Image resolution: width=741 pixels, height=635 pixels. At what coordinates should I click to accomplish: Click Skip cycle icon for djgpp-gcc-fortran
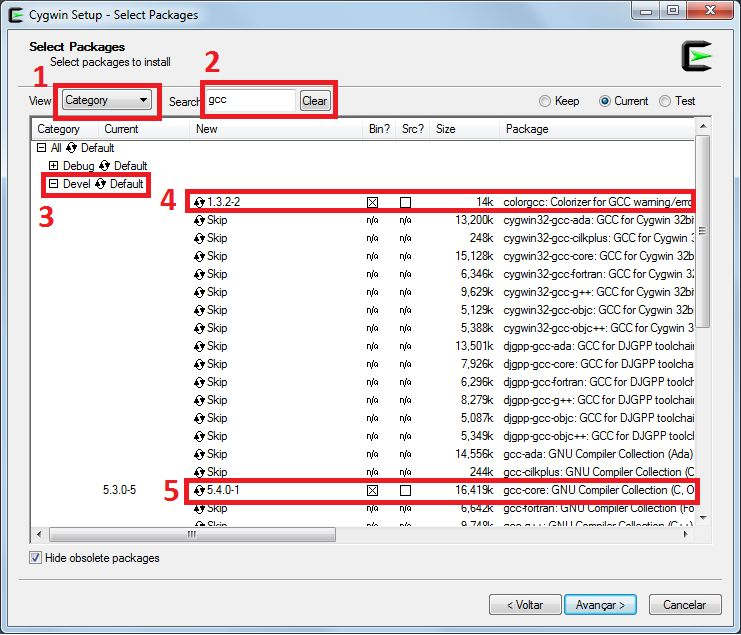pyautogui.click(x=199, y=382)
